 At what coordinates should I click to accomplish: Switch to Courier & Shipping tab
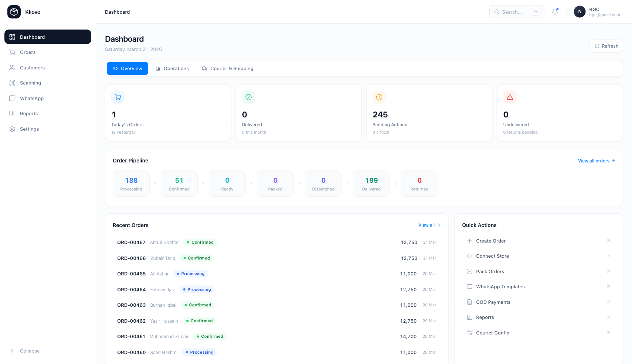228,69
